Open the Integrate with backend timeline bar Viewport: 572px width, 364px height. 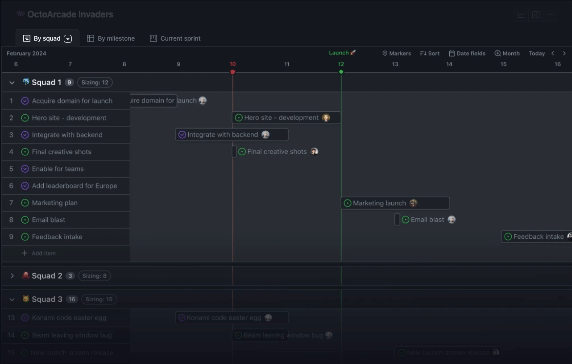(x=232, y=135)
